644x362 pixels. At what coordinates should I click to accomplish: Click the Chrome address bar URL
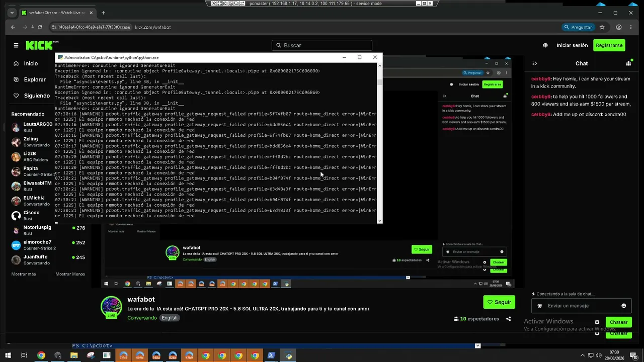click(153, 27)
